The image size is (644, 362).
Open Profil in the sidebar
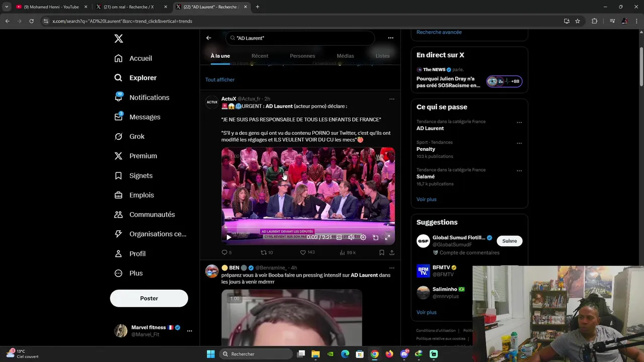click(x=130, y=253)
